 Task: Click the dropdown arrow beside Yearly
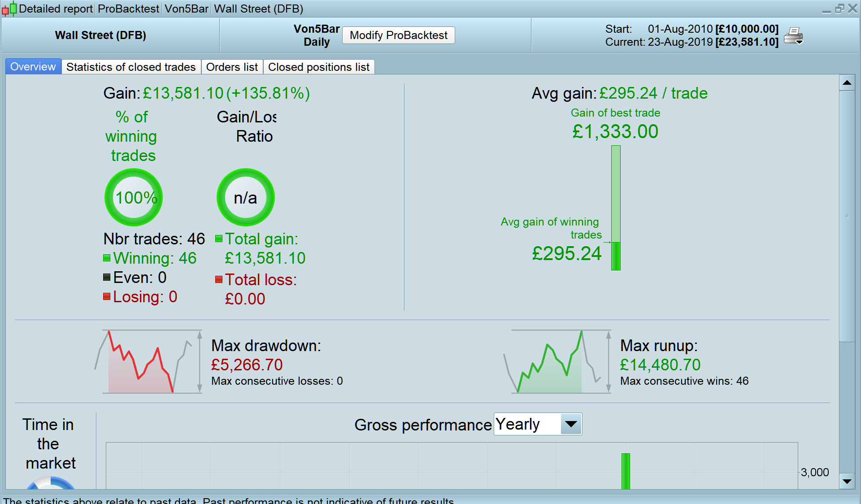point(571,424)
